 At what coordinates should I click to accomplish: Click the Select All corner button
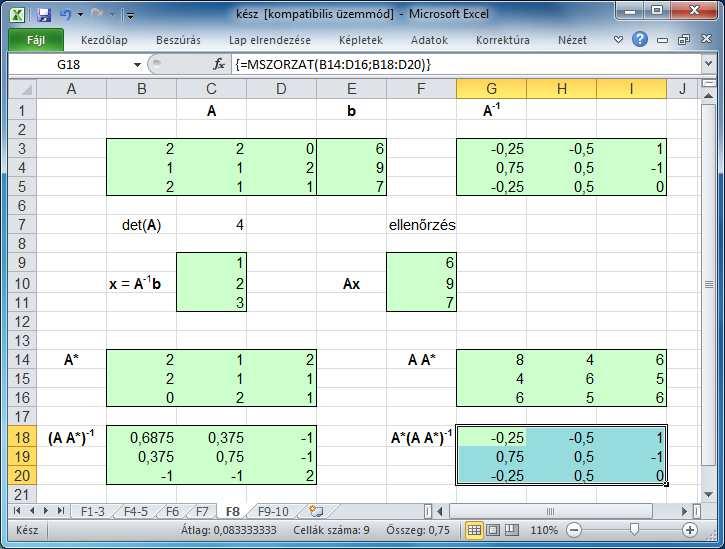pyautogui.click(x=23, y=88)
